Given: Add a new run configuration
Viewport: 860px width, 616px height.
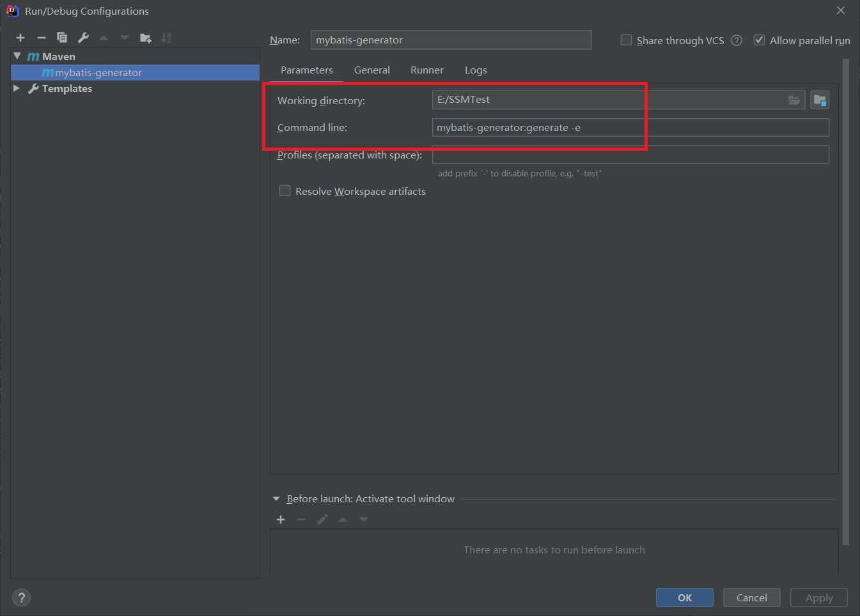Looking at the screenshot, I should 20,38.
